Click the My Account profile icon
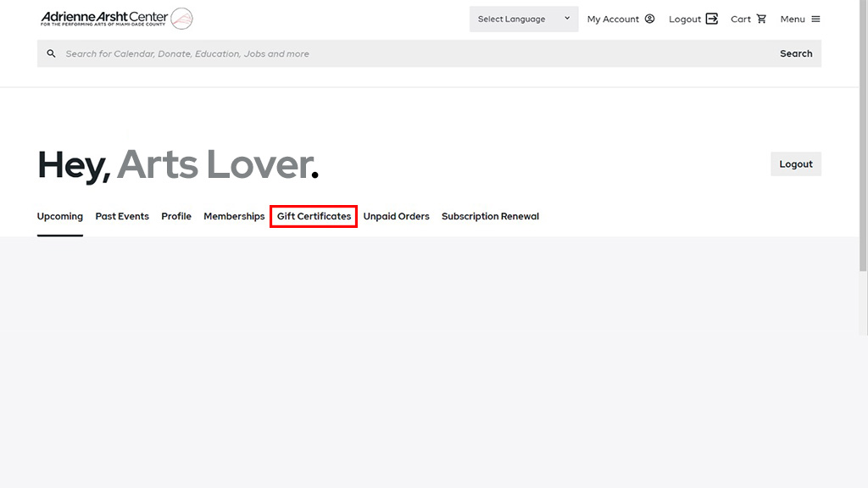Screen dimensions: 868x488 650,19
